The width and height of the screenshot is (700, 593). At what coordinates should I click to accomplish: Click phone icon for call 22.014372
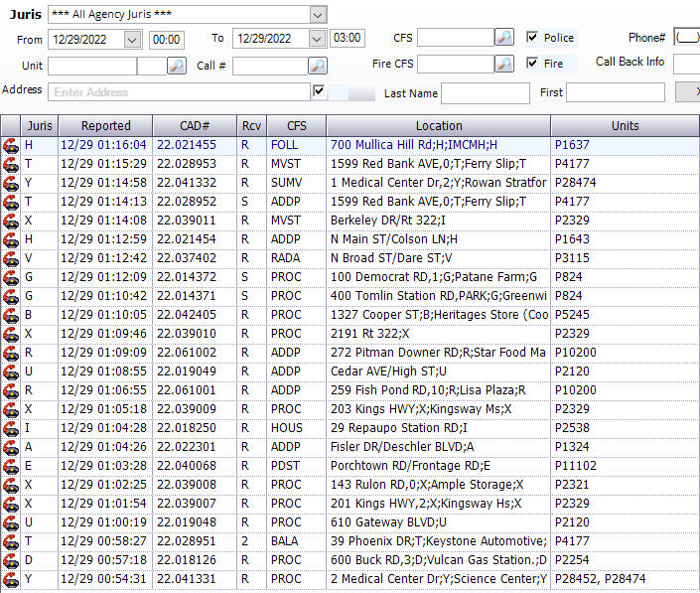coord(11,277)
